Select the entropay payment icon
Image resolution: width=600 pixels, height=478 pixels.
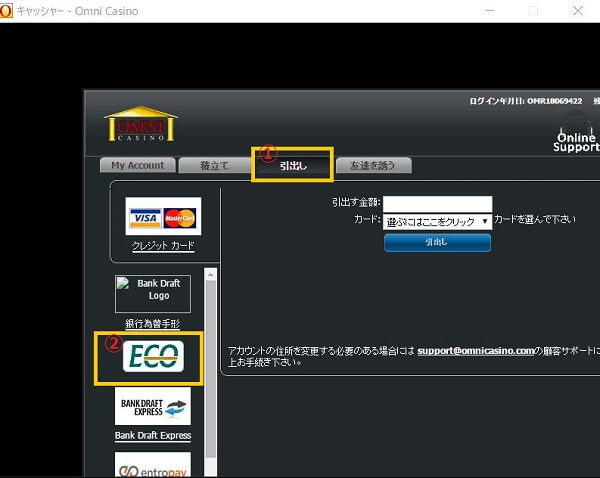152,465
